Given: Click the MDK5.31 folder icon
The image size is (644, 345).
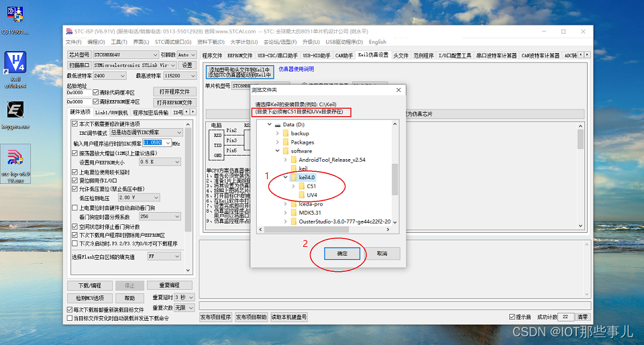Looking at the screenshot, I should coord(294,213).
